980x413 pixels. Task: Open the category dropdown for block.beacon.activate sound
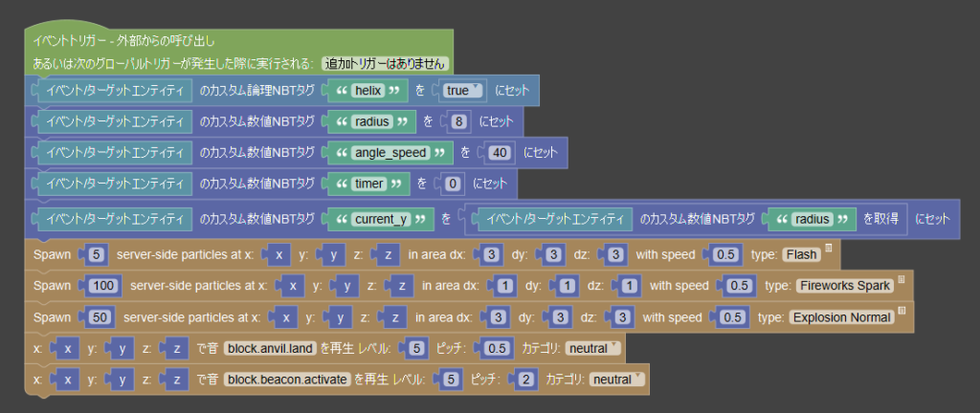(x=617, y=380)
